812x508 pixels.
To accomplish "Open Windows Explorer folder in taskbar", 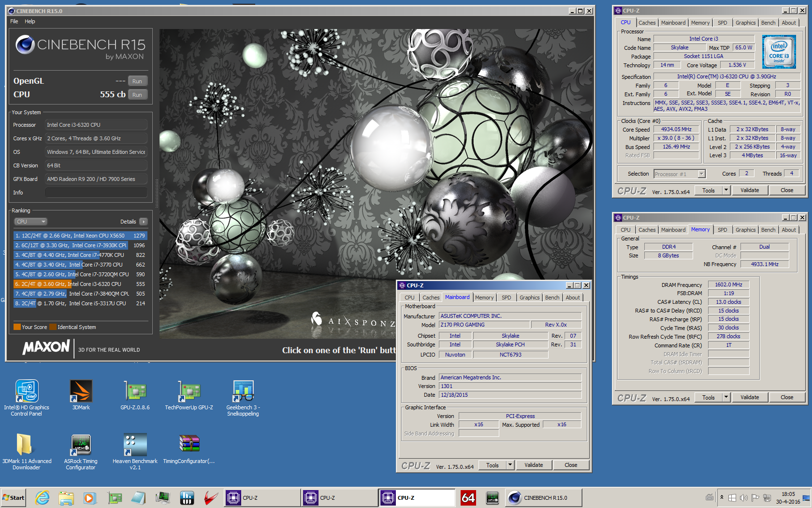I will click(66, 497).
